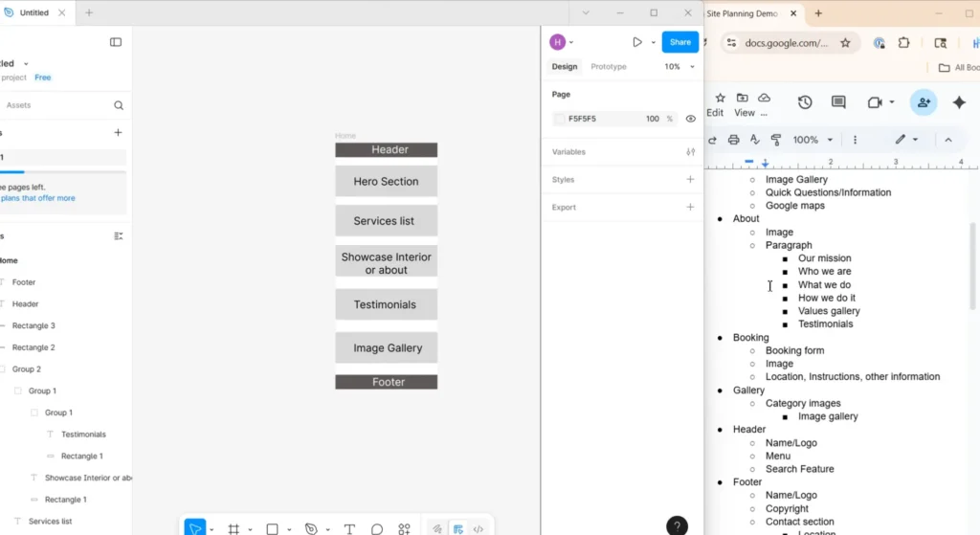Viewport: 980px width, 535px height.
Task: Select the Text tool in Figma toolbar
Action: tap(349, 528)
